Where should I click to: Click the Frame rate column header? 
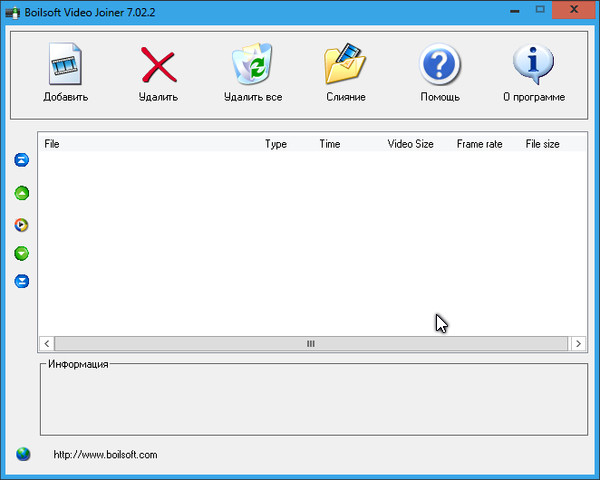pyautogui.click(x=479, y=144)
